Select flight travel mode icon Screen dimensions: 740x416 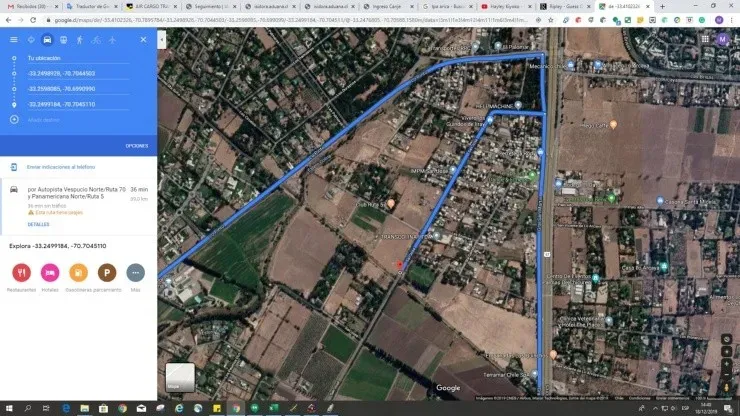tap(112, 39)
